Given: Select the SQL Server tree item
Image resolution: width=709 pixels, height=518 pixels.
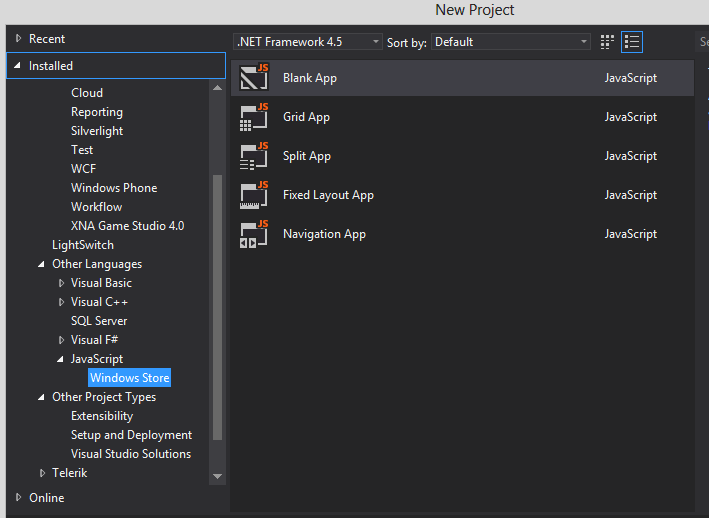Looking at the screenshot, I should (99, 321).
